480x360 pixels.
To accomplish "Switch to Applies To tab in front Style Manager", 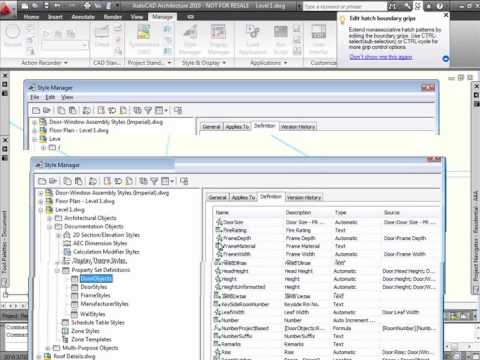I will 244,197.
